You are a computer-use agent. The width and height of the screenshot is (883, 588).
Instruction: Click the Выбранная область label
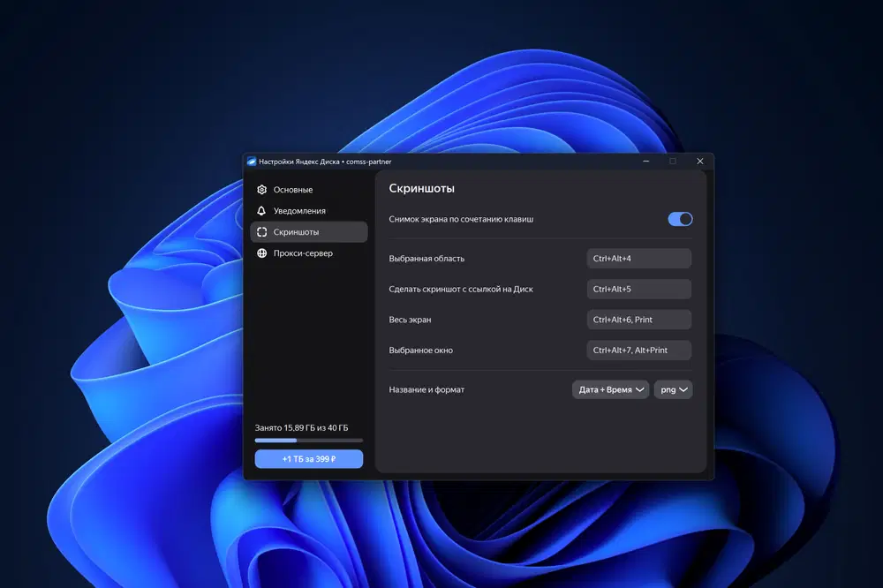(x=426, y=259)
